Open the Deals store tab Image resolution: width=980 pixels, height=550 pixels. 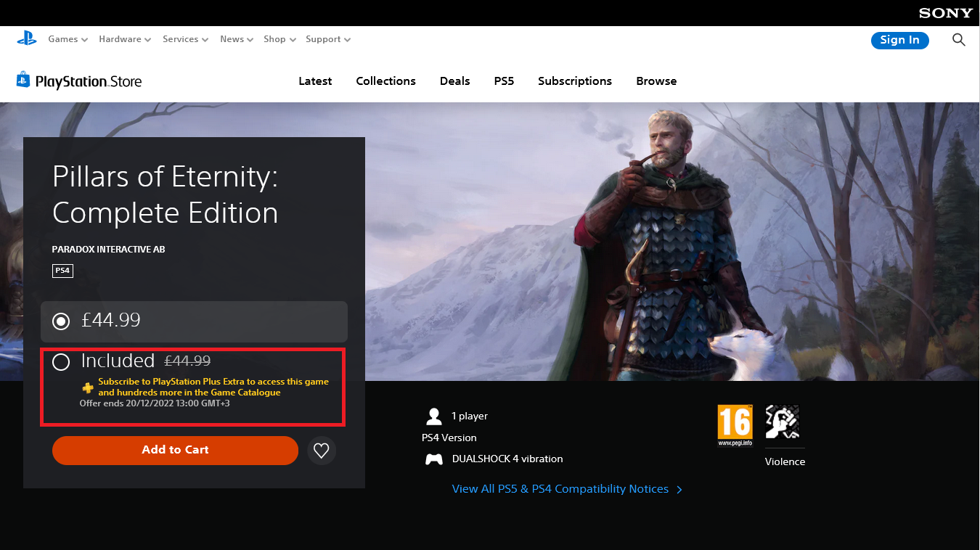click(455, 81)
